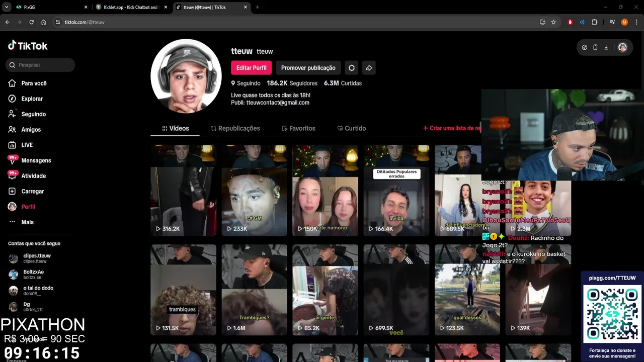Bookmark this page with the star icon
Viewport: 644px width, 362px height.
click(x=553, y=22)
